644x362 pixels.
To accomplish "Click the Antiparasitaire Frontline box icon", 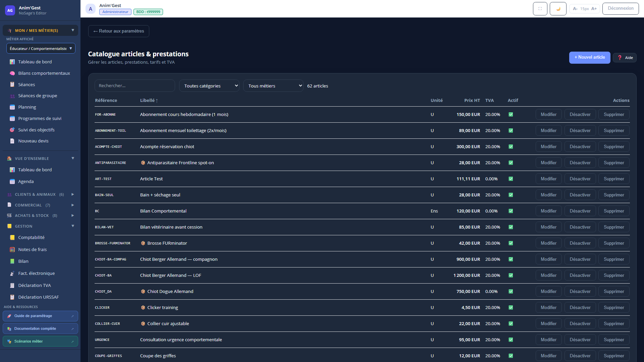I will pyautogui.click(x=143, y=163).
